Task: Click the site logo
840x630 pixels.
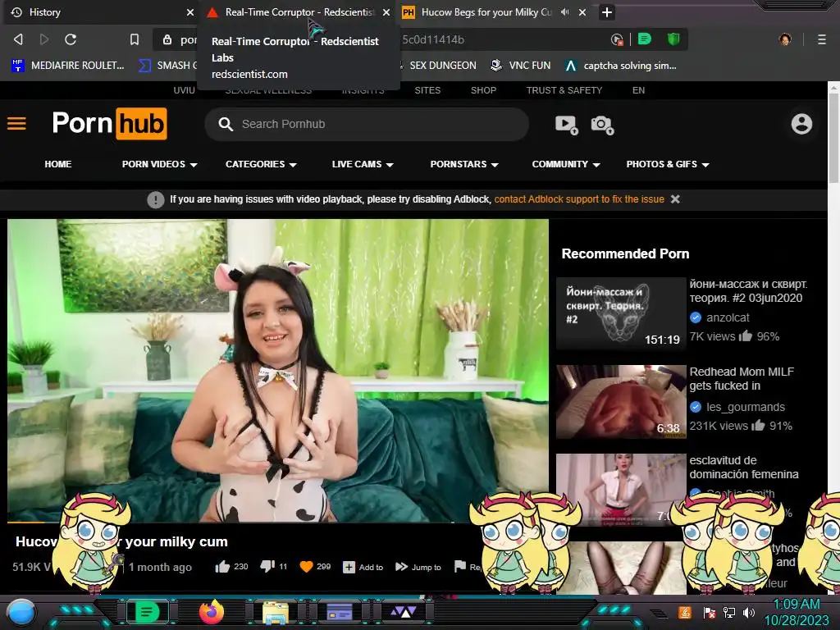Action: [x=109, y=124]
